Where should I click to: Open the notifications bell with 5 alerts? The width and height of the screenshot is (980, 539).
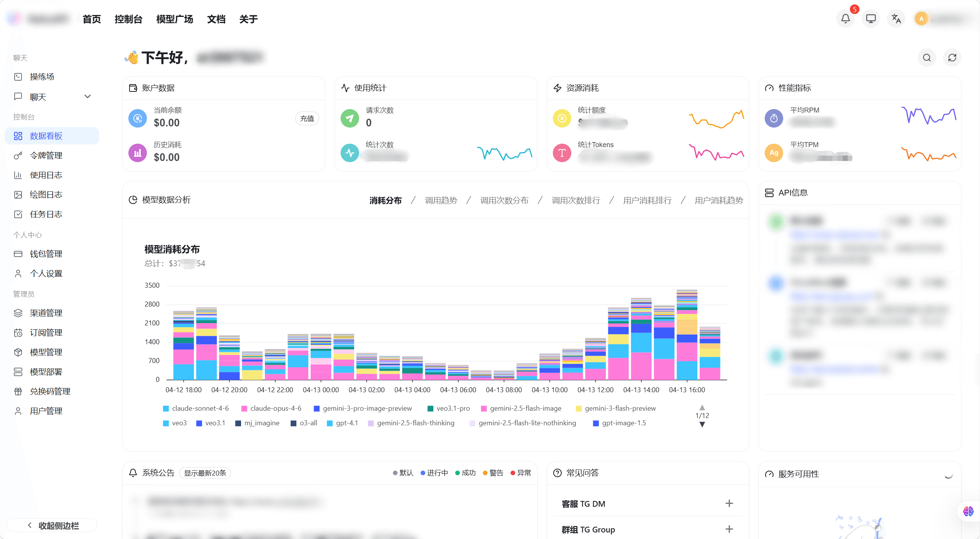pyautogui.click(x=845, y=18)
